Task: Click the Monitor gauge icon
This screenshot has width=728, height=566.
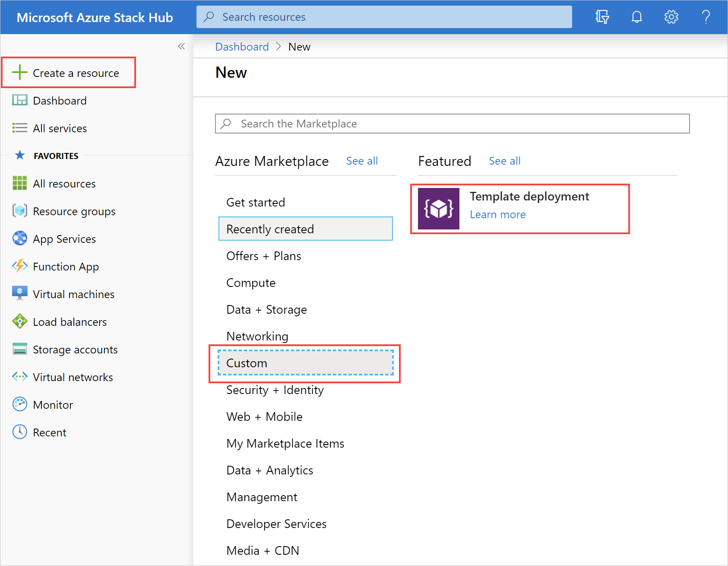Action: (x=19, y=404)
